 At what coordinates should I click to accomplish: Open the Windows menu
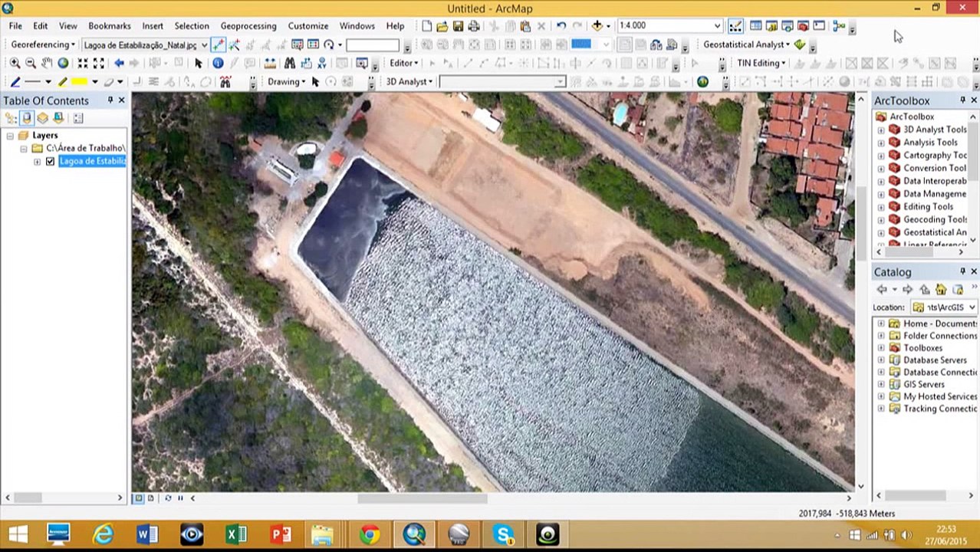click(357, 25)
